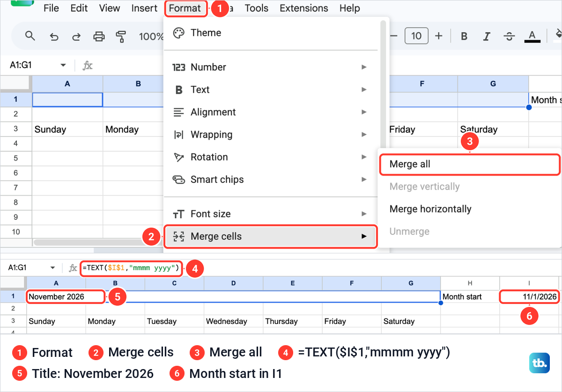Screen dimensions: 562x392
Task: Expand the Number submenu
Action: pyautogui.click(x=271, y=67)
